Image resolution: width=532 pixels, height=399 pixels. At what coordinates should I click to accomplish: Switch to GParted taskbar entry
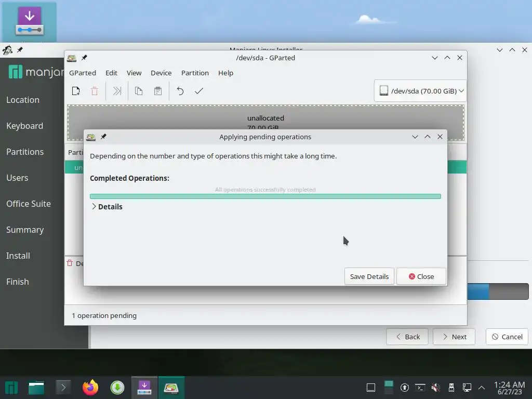[x=171, y=388]
